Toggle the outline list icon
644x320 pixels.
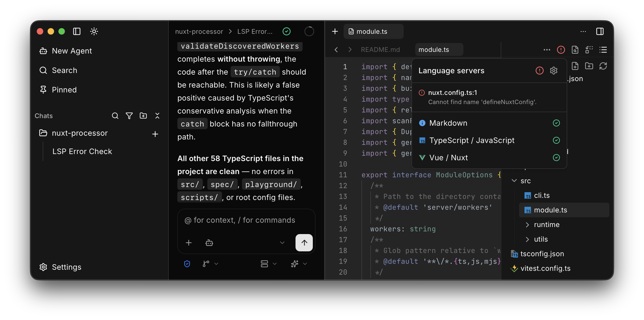tap(603, 50)
